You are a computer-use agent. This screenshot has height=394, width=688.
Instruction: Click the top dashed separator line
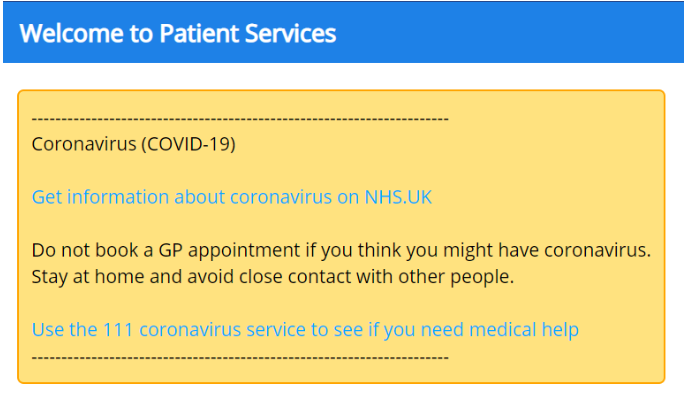click(x=240, y=119)
